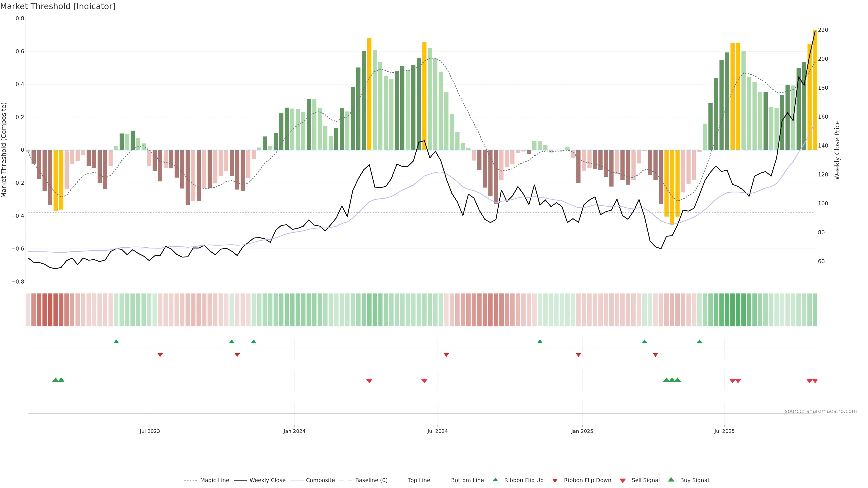Click the leftmost red Ribbon Flip Down marker

pos(160,355)
